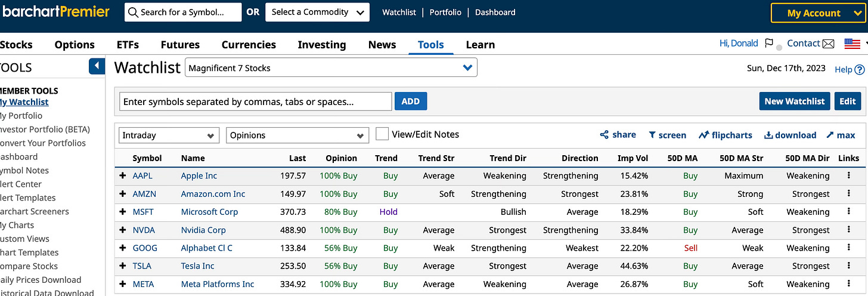
Task: Open the Nvidia Corp name link
Action: tap(203, 230)
